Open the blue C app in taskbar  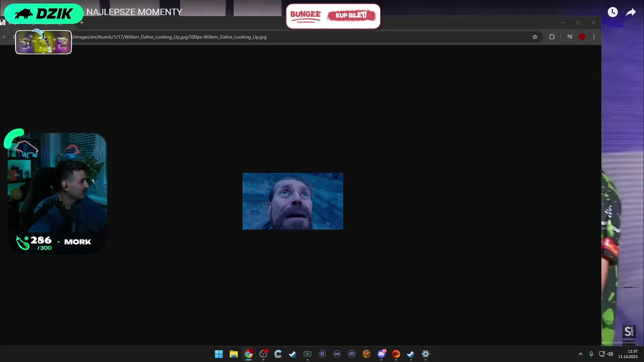pyautogui.click(x=278, y=354)
